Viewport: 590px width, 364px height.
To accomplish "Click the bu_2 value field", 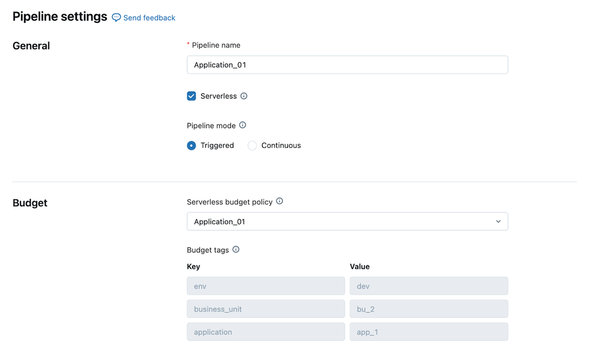I will [x=428, y=309].
